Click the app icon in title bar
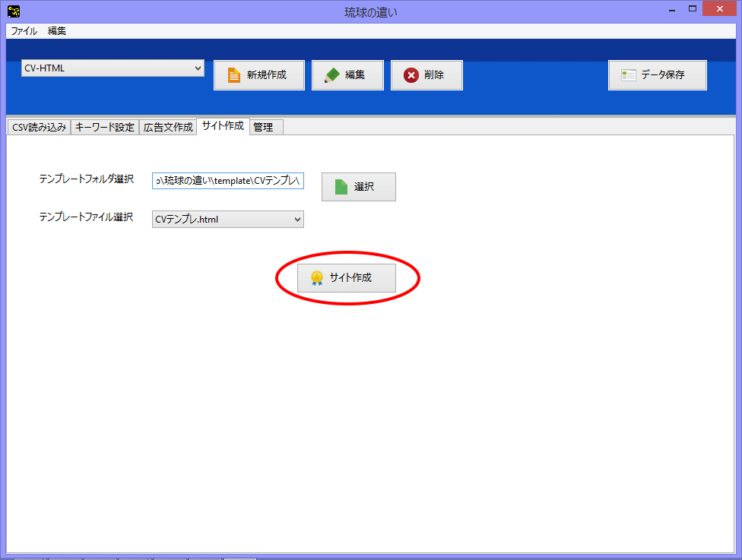This screenshot has width=742, height=560. (14, 11)
